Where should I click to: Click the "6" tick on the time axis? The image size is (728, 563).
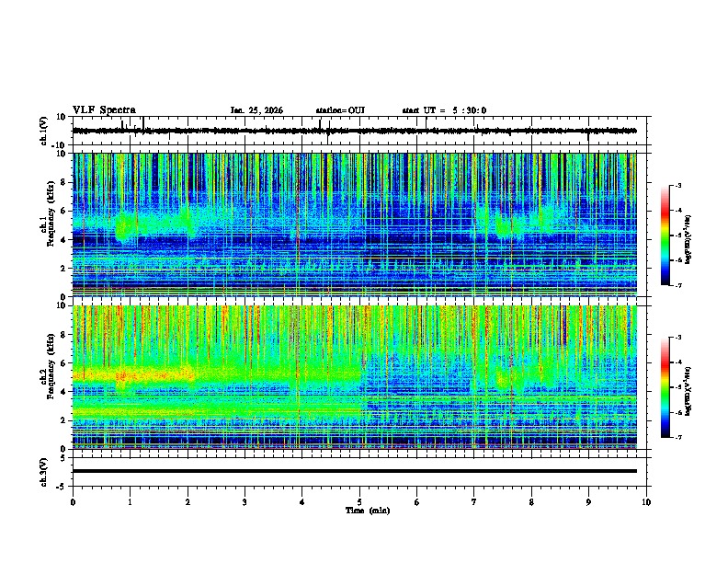417,502
